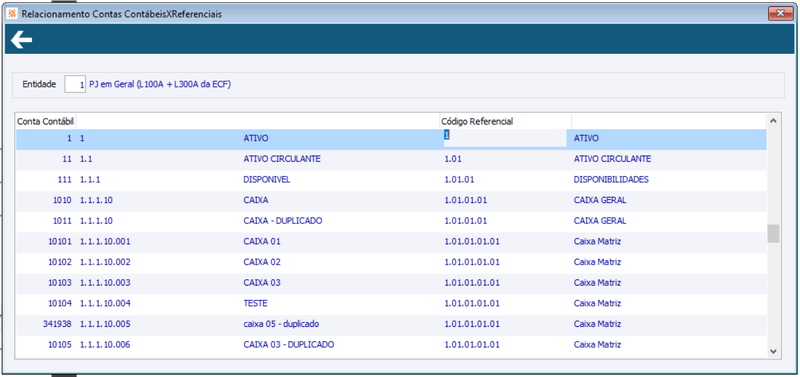Image resolution: width=800 pixels, height=377 pixels.
Task: Click account code 1.1.1 cell
Action: pyautogui.click(x=89, y=180)
